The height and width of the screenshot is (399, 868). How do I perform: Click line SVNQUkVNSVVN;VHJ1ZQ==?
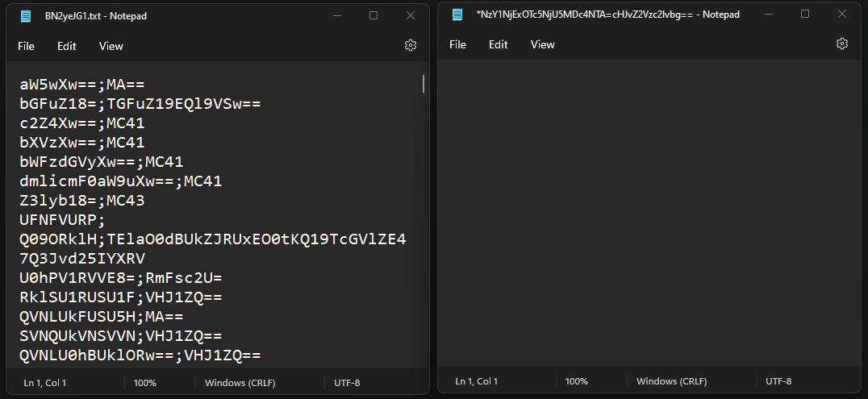[121, 336]
